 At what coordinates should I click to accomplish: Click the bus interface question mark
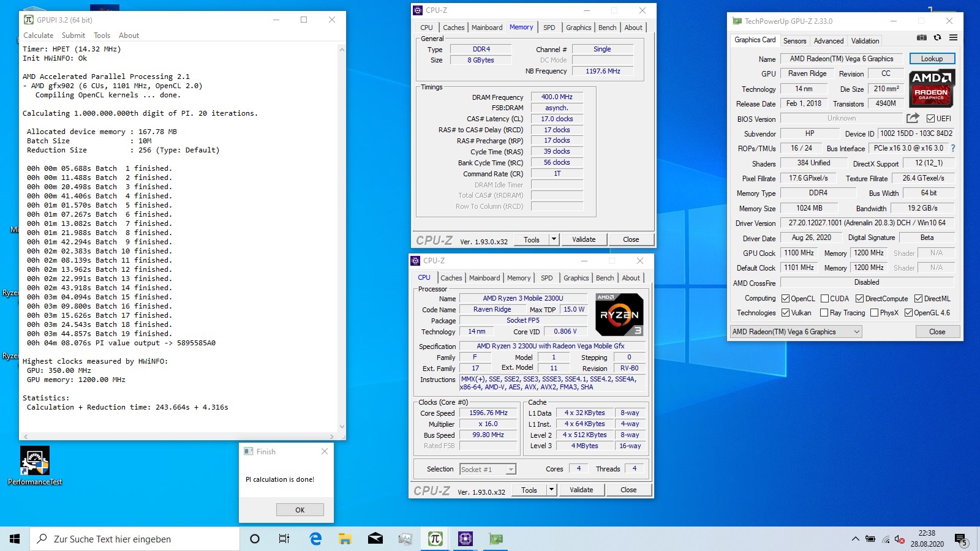pos(952,148)
